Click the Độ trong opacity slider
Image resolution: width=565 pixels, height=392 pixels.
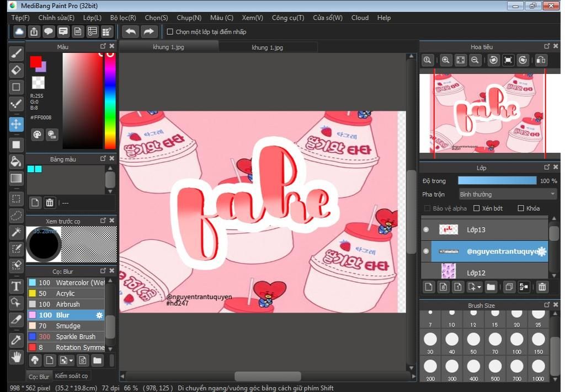497,181
